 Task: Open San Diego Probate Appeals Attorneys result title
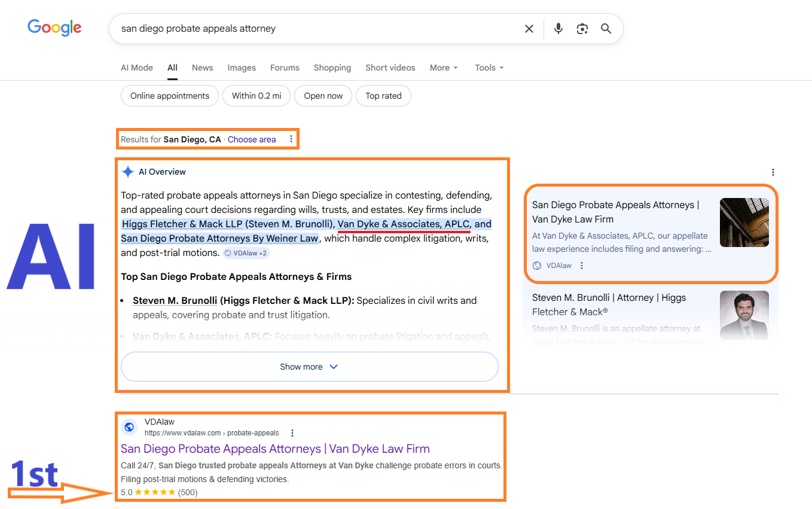pos(275,449)
